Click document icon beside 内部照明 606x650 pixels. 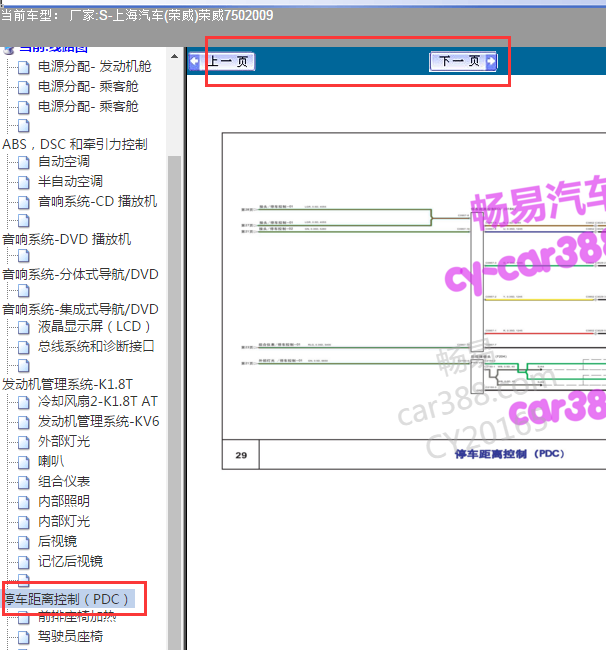pyautogui.click(x=24, y=502)
